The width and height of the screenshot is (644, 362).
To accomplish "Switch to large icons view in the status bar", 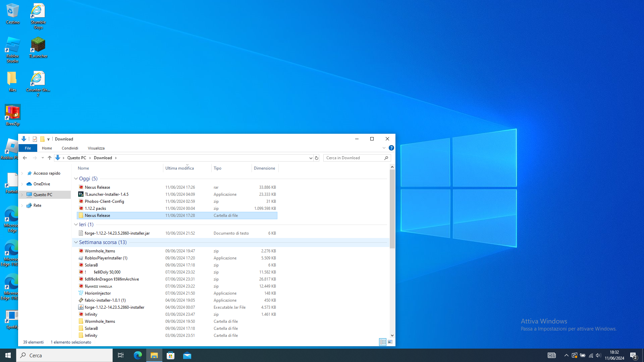I will [x=390, y=342].
